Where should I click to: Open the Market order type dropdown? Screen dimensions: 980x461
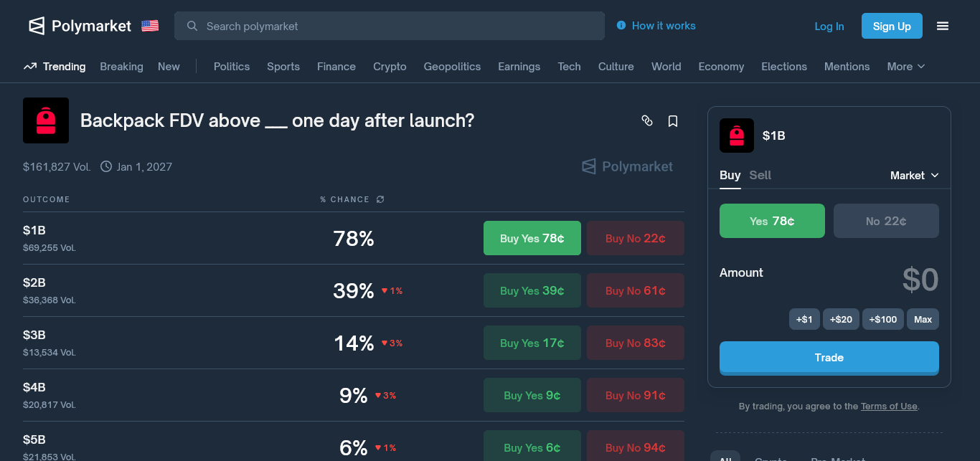pos(914,176)
